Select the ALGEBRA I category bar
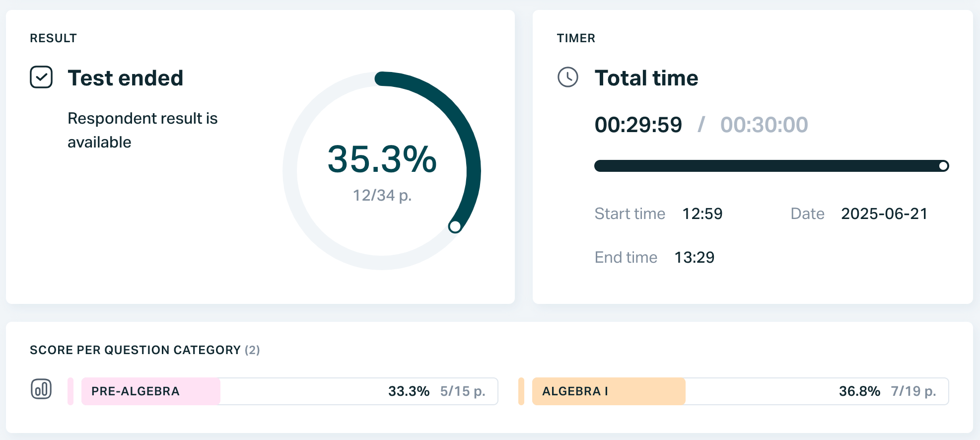 (x=740, y=391)
